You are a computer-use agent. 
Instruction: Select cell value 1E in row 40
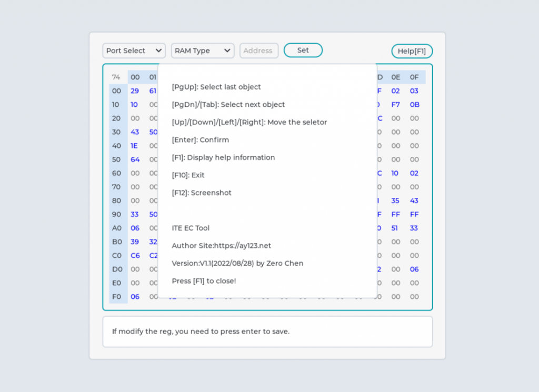point(135,146)
